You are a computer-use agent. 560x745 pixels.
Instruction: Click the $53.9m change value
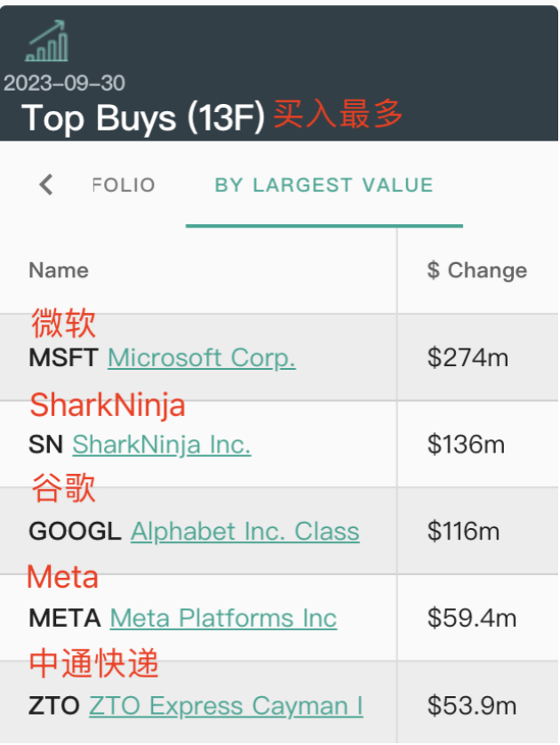(472, 706)
